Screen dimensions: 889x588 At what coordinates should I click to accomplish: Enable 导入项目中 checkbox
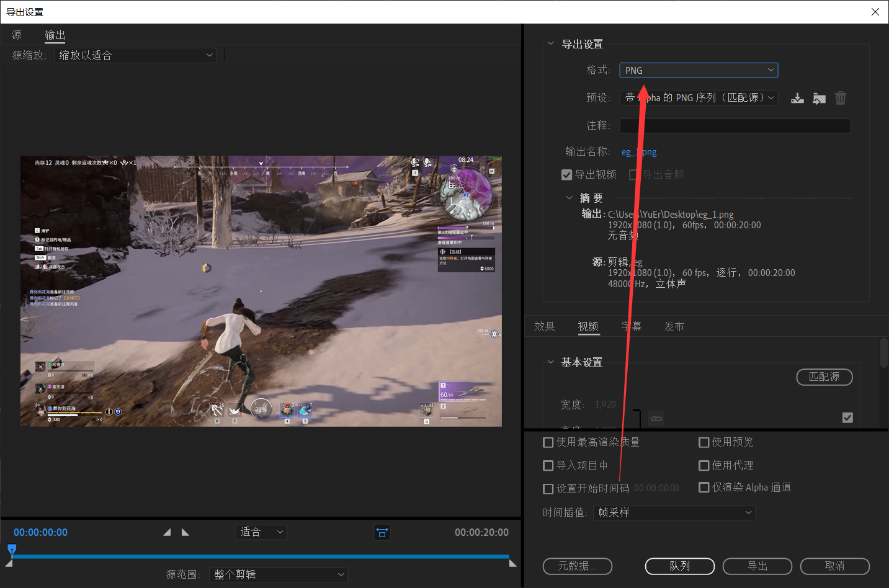[x=548, y=466]
